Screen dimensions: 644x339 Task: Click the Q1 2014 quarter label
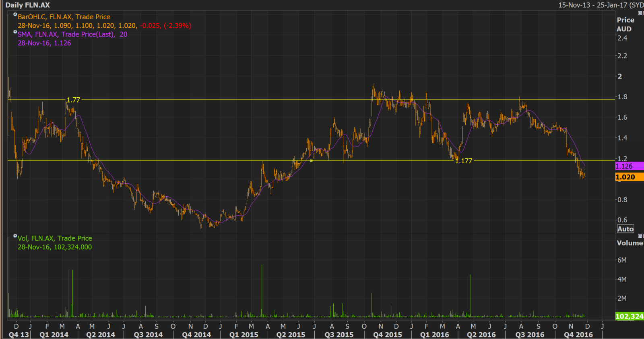pos(54,335)
